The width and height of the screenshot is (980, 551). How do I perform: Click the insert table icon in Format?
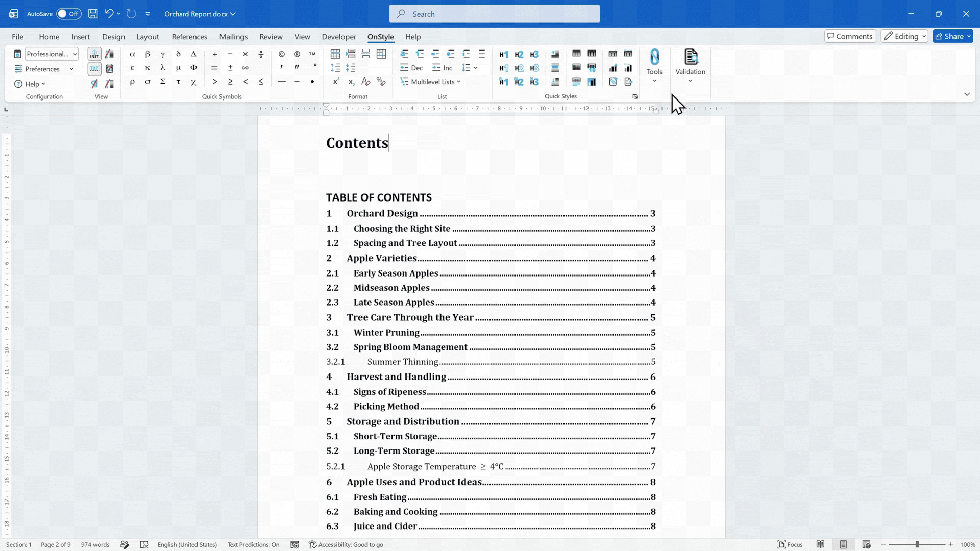(x=335, y=54)
